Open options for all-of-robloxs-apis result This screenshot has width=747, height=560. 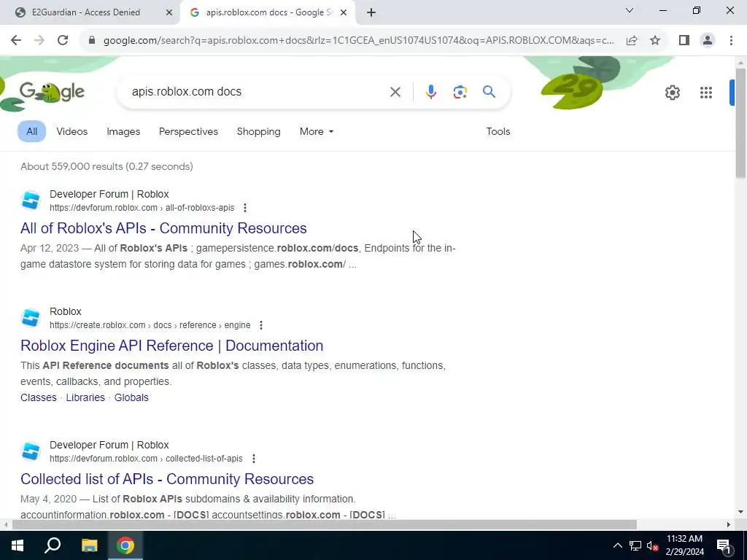(245, 208)
